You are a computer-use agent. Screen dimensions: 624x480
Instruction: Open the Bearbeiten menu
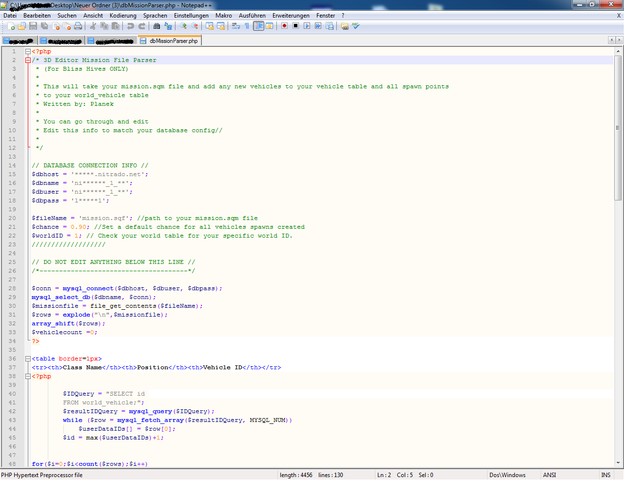(37, 16)
